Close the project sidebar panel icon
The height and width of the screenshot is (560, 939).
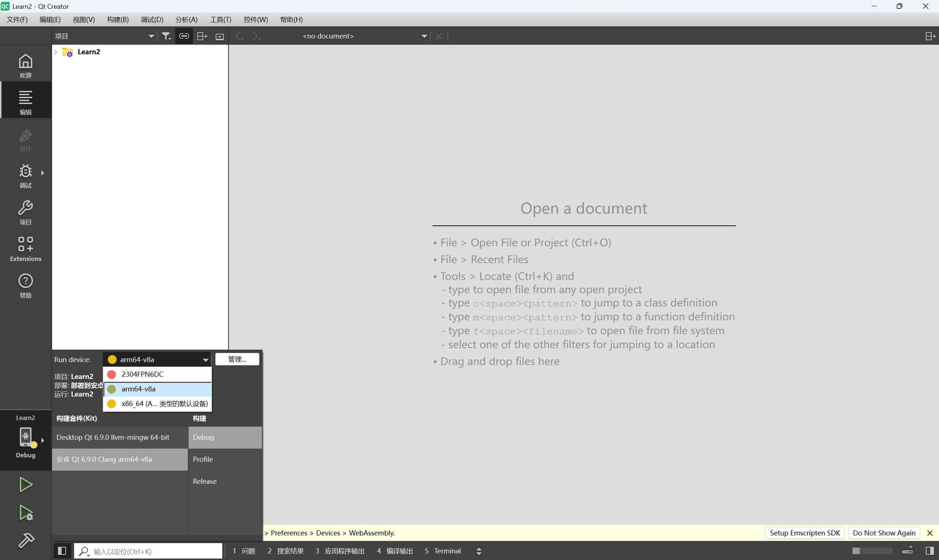click(x=220, y=36)
